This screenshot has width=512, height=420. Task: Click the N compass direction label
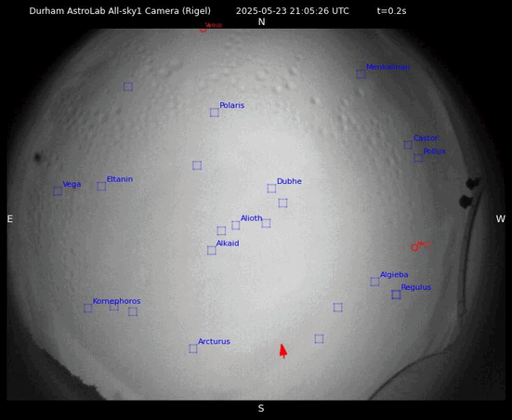point(261,22)
